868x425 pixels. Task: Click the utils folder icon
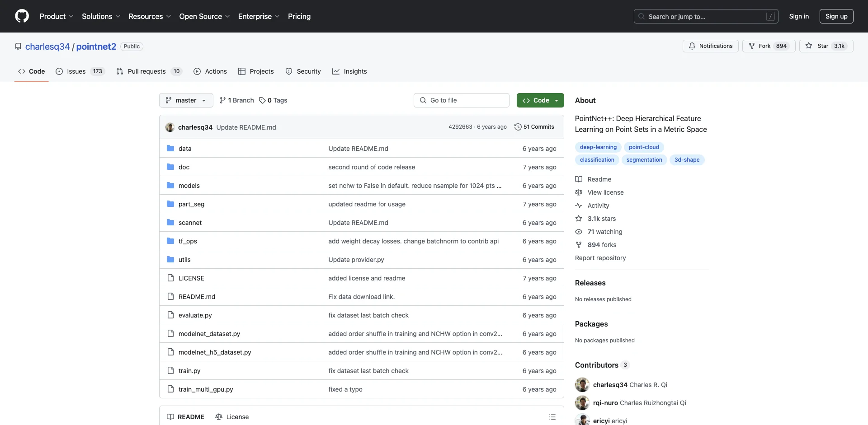click(170, 259)
